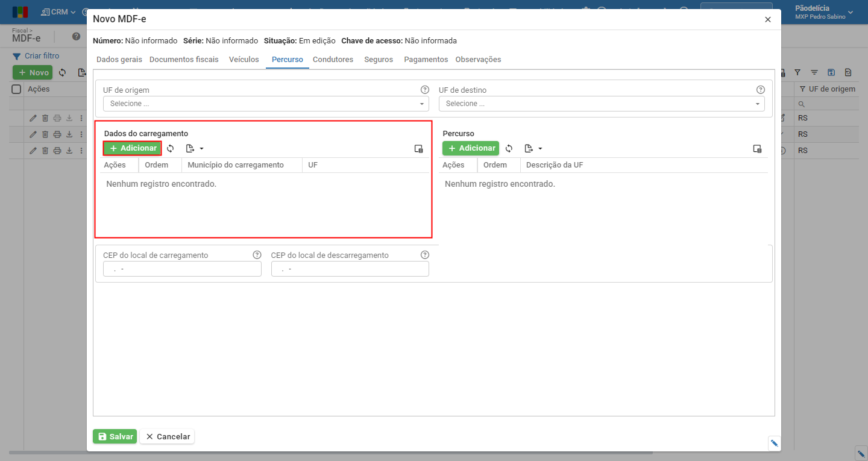Click CEP do local de carregamento field
The width and height of the screenshot is (868, 461).
pyautogui.click(x=182, y=269)
